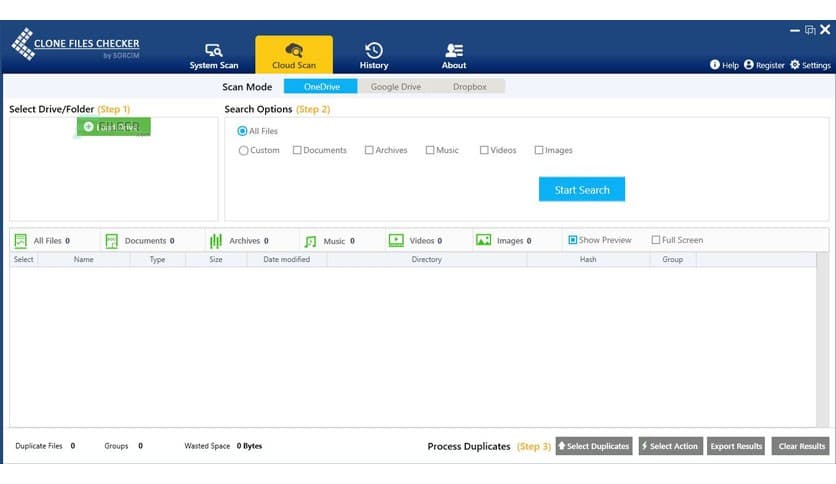
Task: Check the Music search option
Action: [430, 150]
